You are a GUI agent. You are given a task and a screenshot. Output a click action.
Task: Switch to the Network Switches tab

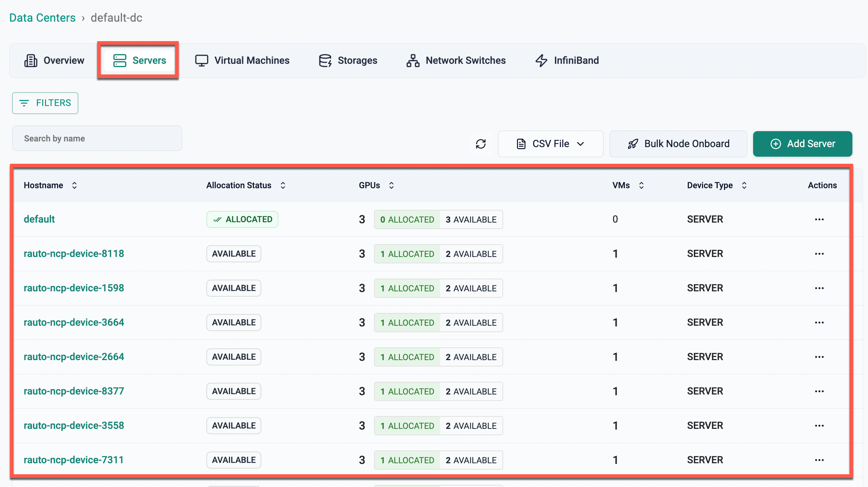[x=456, y=61]
